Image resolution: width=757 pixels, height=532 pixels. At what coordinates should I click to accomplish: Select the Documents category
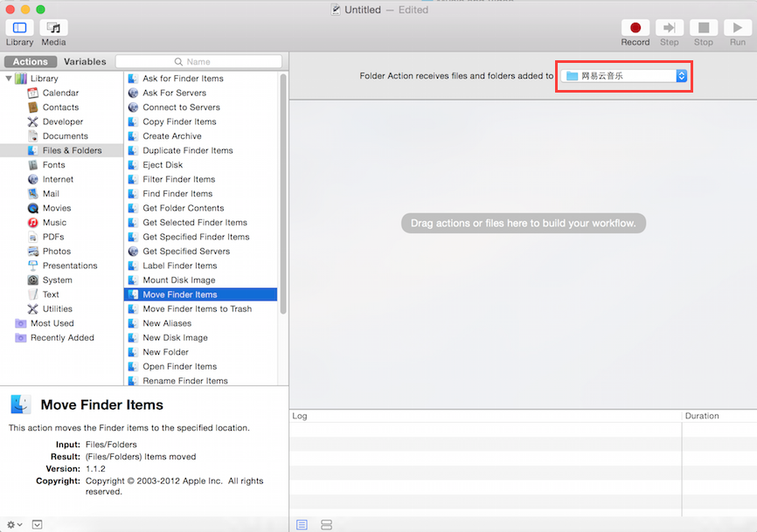pyautogui.click(x=66, y=136)
